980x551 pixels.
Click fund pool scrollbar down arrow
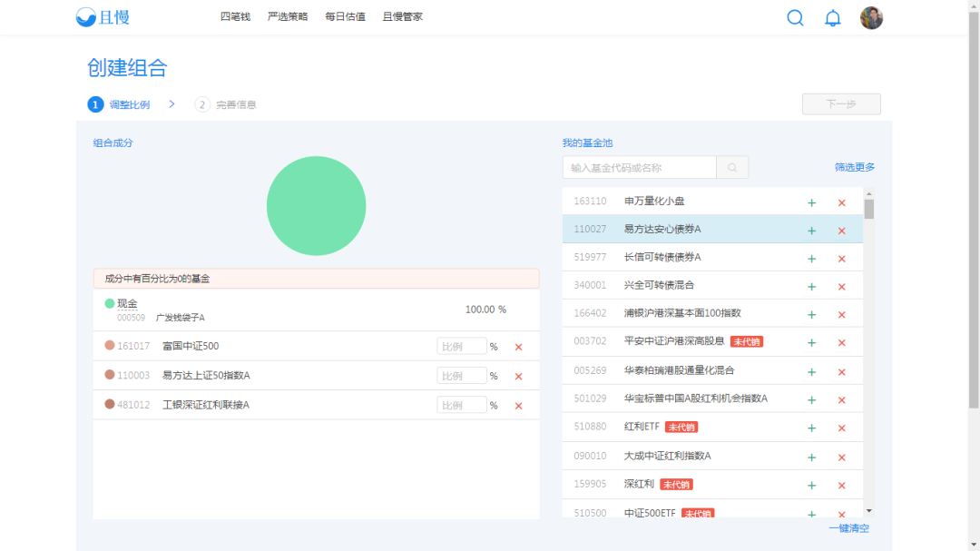point(868,511)
